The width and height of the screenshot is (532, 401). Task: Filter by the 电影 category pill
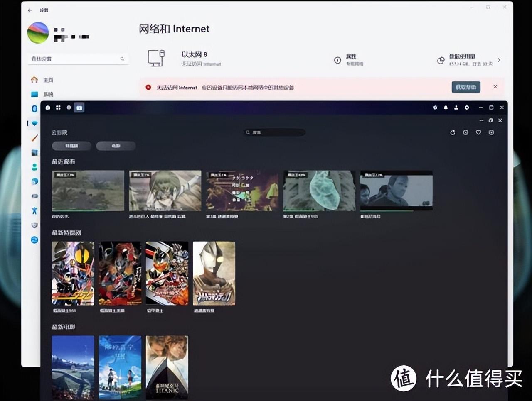[116, 146]
